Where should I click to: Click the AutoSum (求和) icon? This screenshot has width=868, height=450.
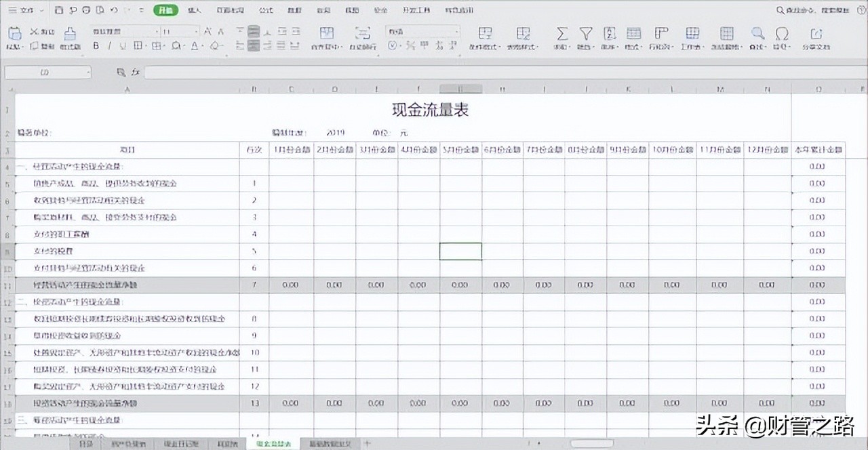click(561, 33)
